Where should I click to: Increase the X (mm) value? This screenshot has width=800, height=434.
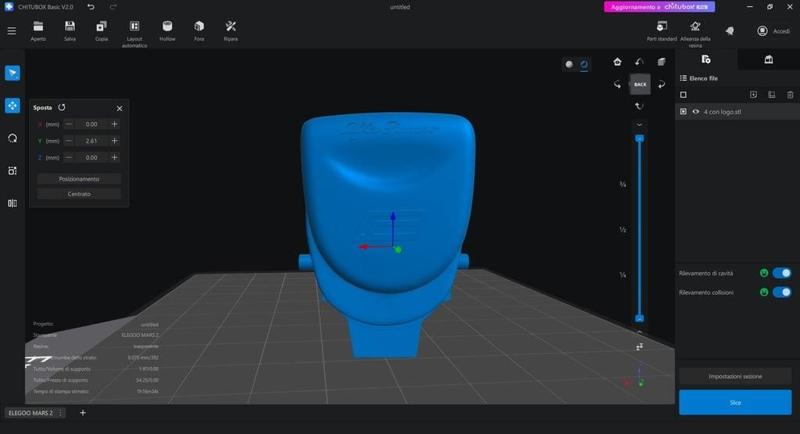114,124
